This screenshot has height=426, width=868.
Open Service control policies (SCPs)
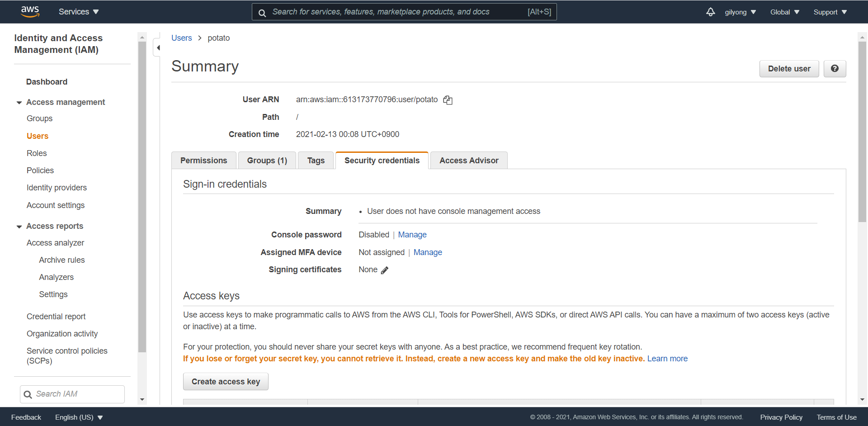[x=67, y=356]
